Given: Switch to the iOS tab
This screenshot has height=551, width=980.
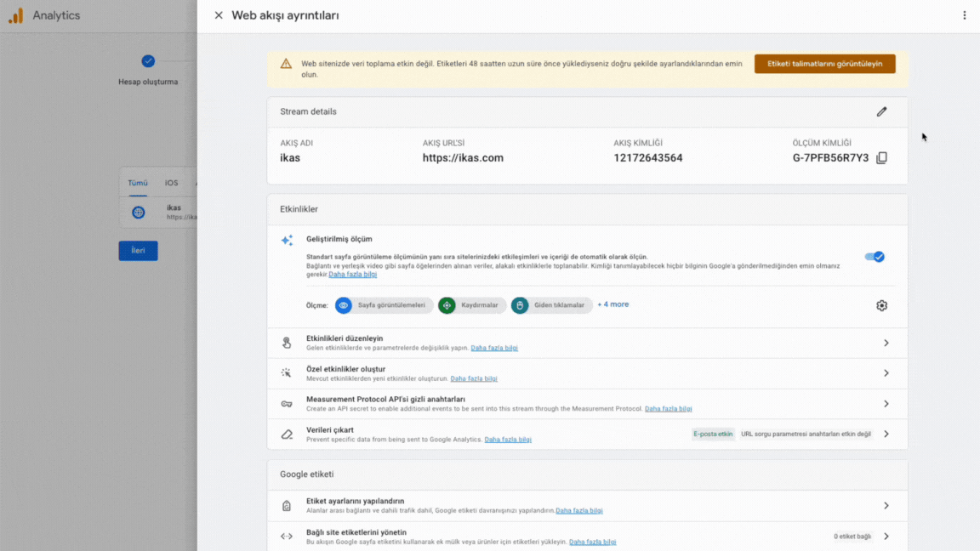Looking at the screenshot, I should coord(172,183).
